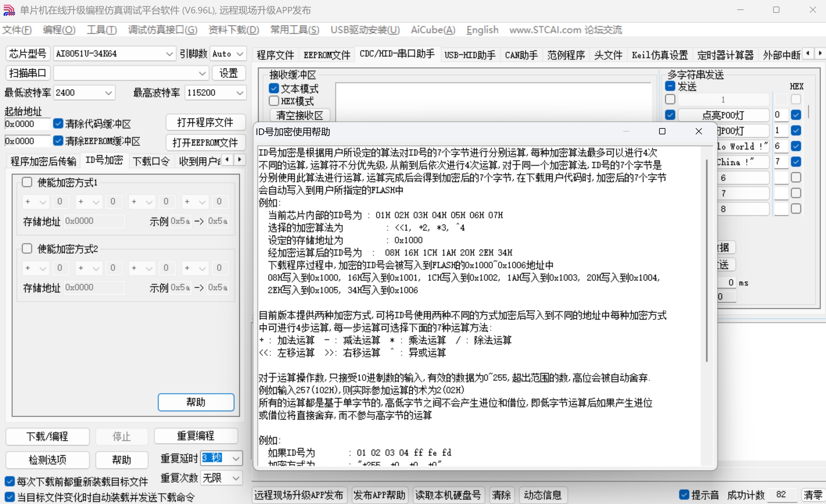Toggle the 发送 checkbox in multi-string send
826x504 pixels.
point(670,86)
